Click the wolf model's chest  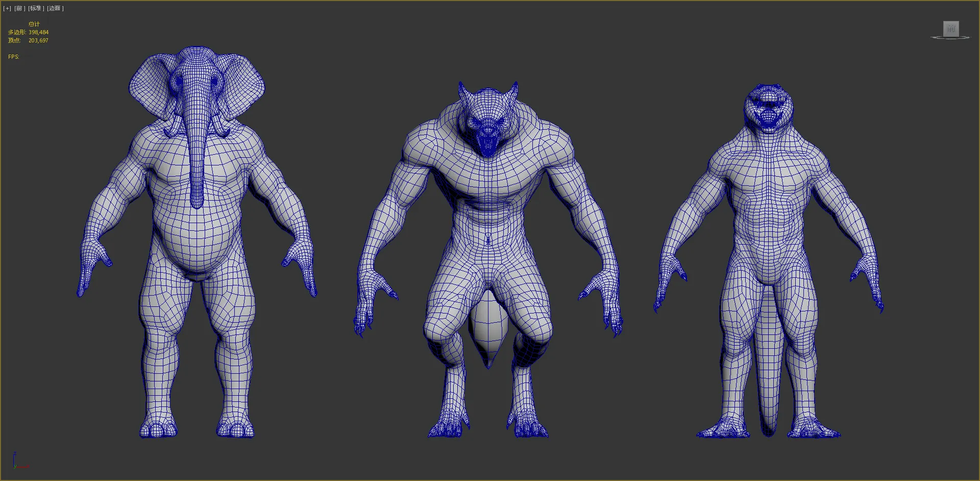tap(487, 179)
